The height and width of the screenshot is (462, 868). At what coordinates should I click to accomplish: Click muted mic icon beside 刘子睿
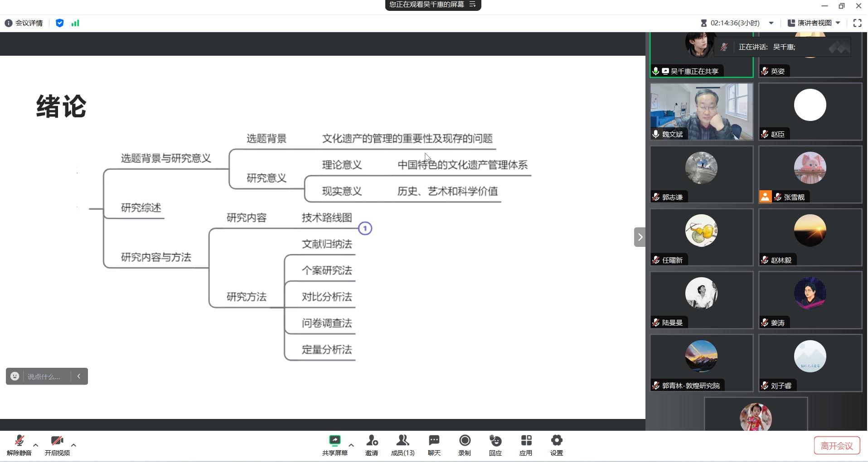tap(765, 385)
